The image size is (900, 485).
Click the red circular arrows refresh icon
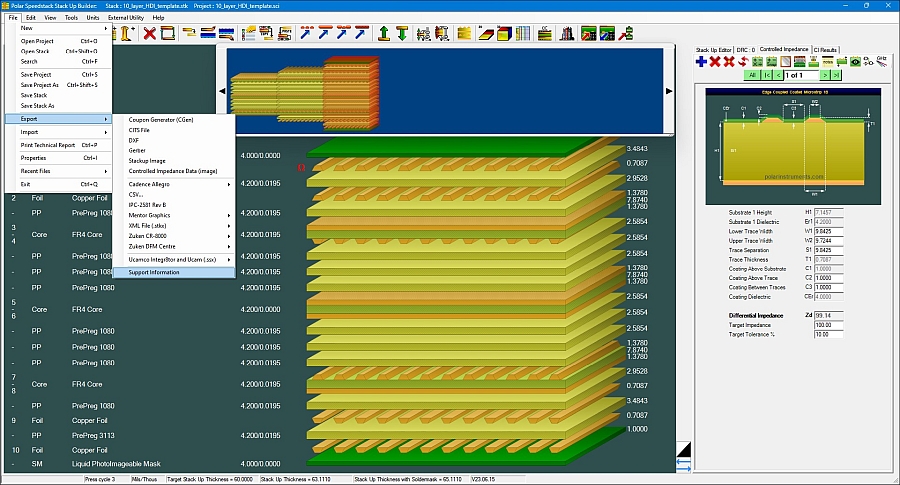point(743,61)
